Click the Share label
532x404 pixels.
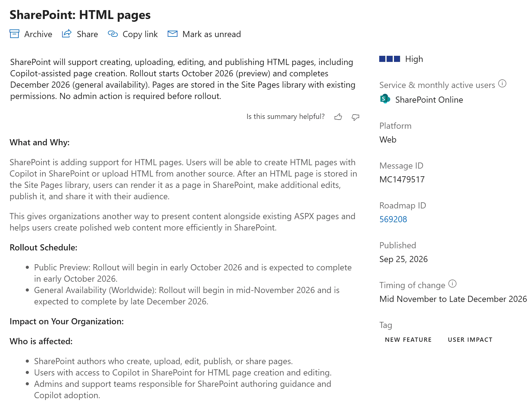87,34
